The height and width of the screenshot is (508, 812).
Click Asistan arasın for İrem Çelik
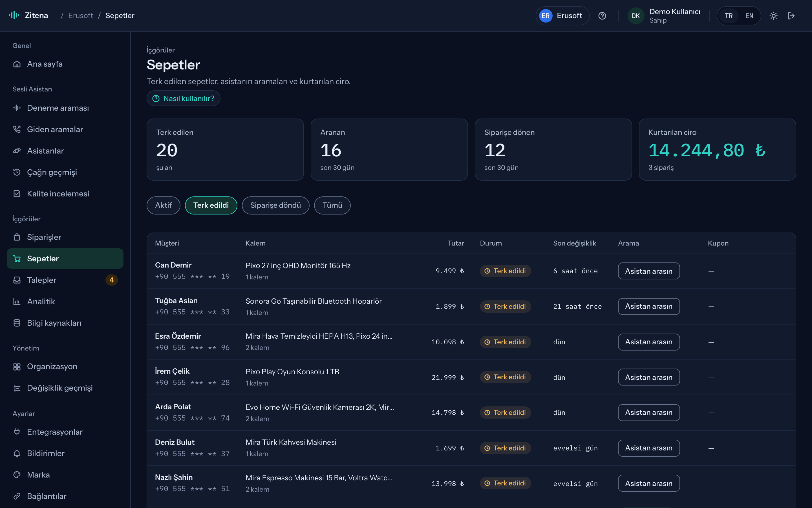(x=648, y=377)
